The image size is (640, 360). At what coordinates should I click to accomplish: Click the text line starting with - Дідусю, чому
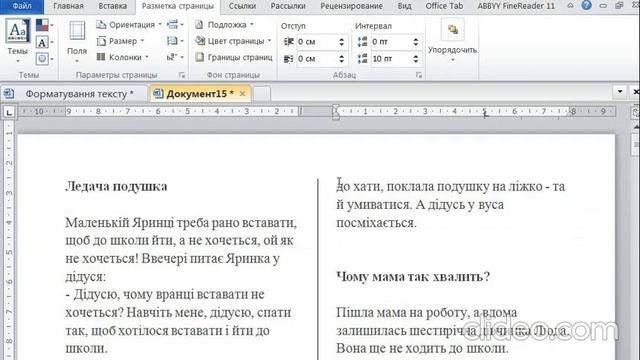[x=165, y=294]
